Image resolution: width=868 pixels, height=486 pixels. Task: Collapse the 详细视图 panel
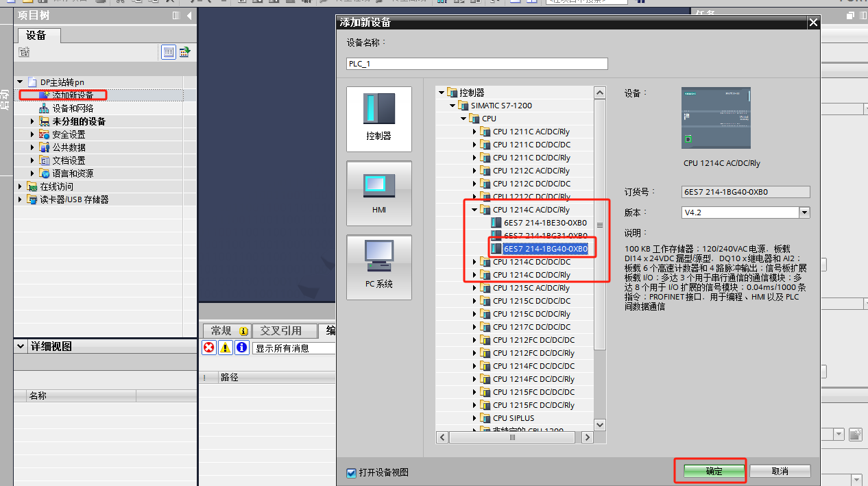point(21,347)
